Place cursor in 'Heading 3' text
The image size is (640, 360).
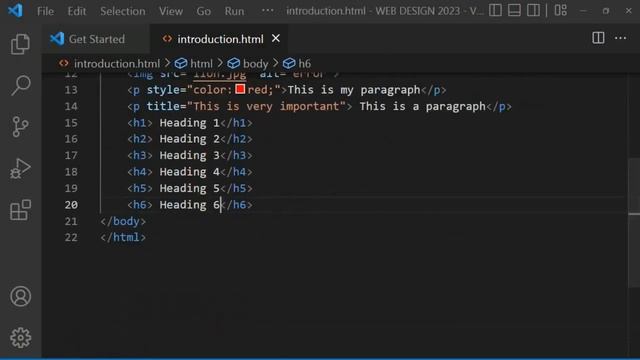coord(189,156)
